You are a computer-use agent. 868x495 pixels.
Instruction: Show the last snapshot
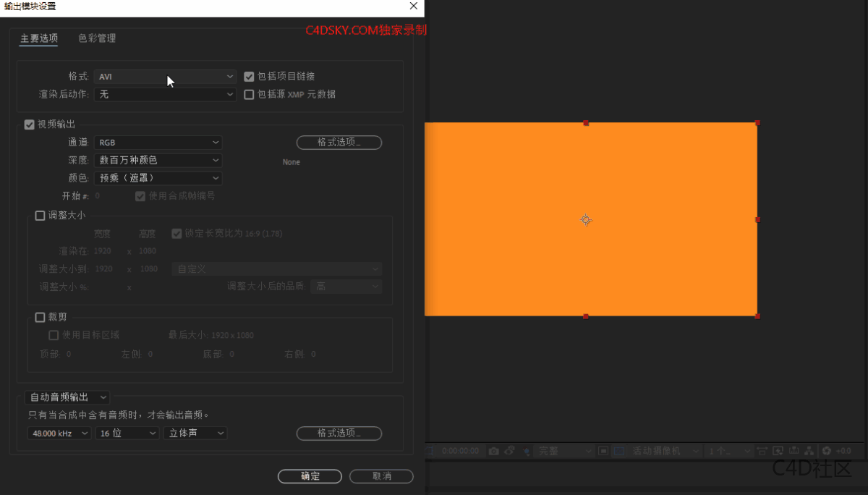pyautogui.click(x=510, y=450)
